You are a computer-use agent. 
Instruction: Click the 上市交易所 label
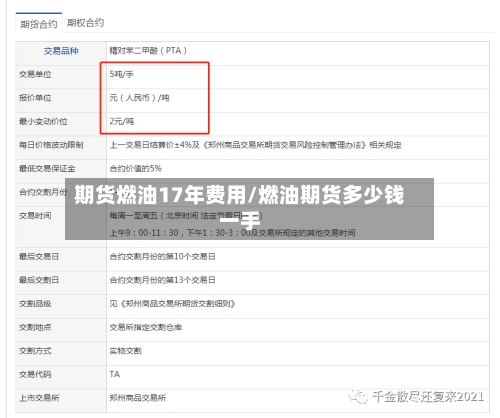(39, 398)
